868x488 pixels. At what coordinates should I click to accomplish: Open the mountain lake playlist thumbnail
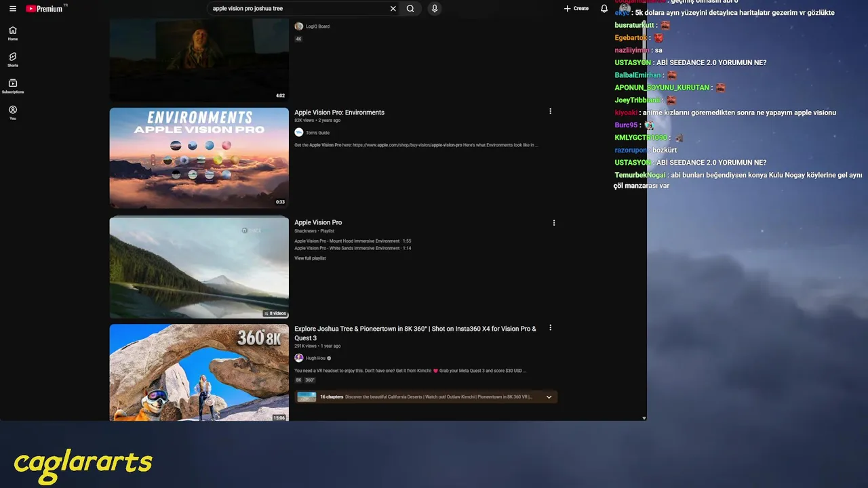tap(199, 267)
